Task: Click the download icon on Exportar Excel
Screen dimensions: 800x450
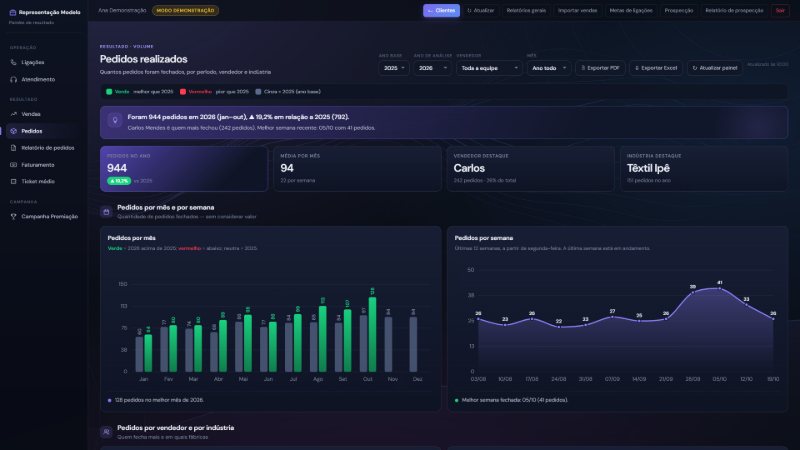Action: [637, 68]
